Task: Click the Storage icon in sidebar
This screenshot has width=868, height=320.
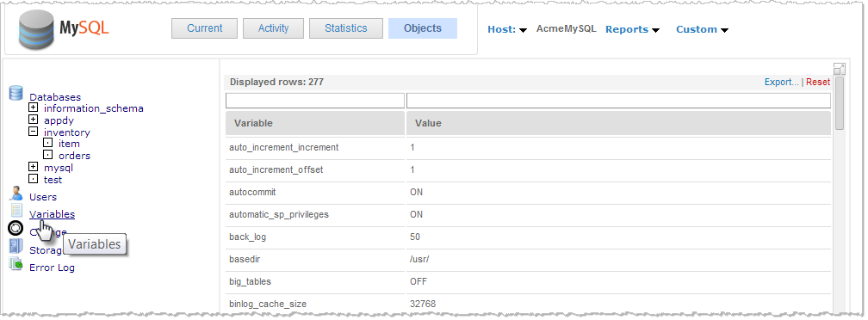Action: pos(16,247)
